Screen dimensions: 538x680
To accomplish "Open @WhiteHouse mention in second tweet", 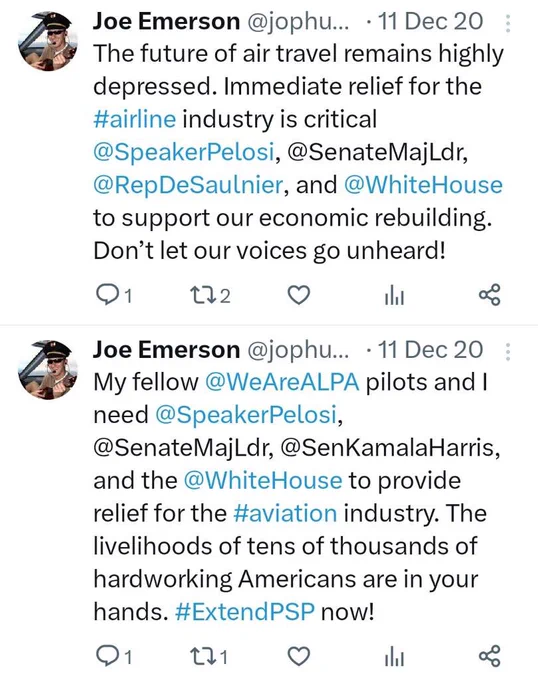I will (263, 481).
